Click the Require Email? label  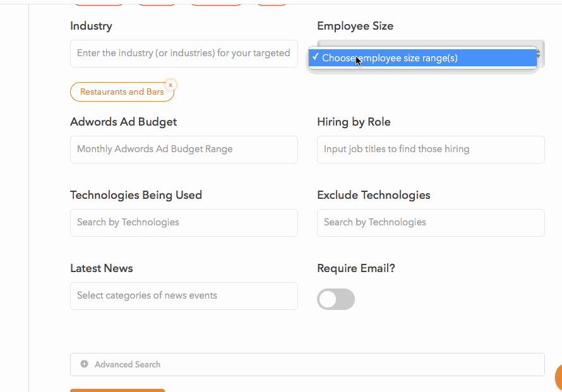point(356,268)
